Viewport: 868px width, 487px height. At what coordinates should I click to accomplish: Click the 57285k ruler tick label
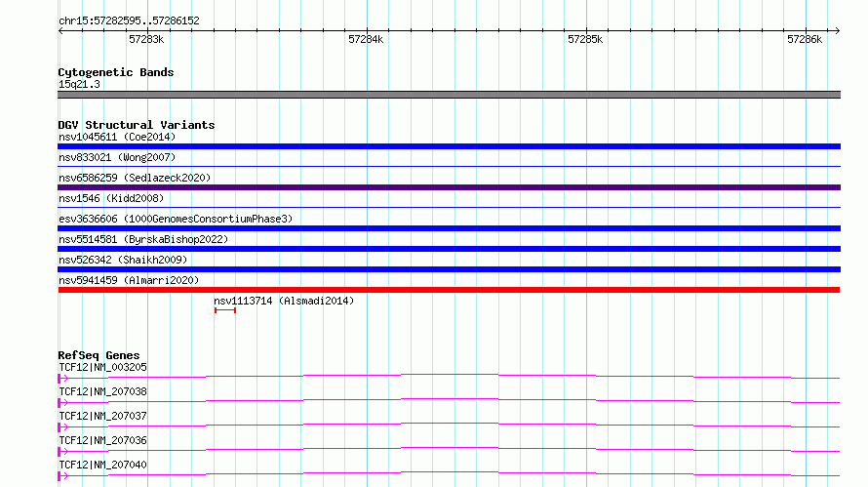click(585, 39)
